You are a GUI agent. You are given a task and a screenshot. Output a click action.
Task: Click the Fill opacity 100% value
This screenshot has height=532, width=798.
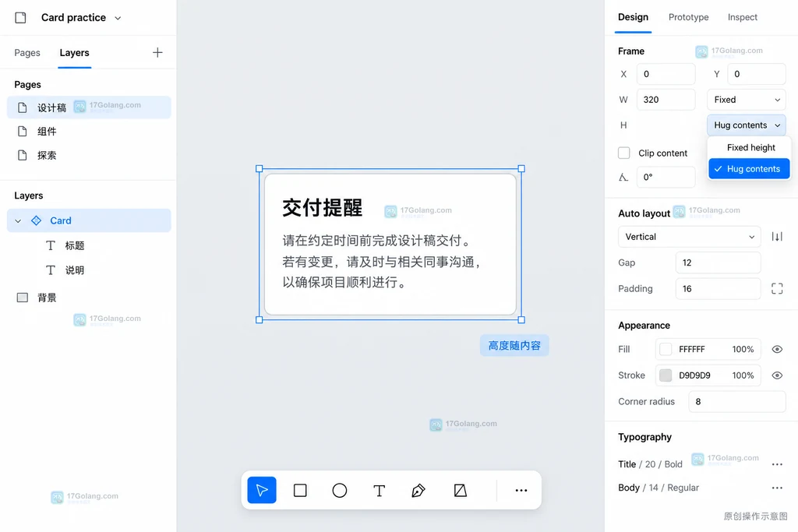pos(743,350)
